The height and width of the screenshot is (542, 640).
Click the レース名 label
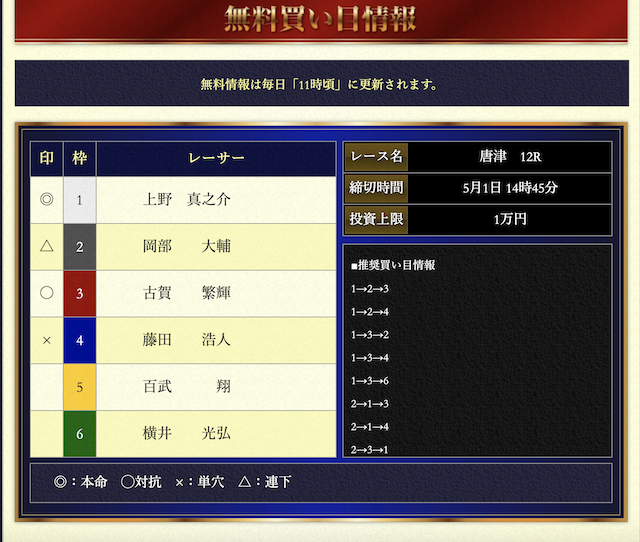376,156
